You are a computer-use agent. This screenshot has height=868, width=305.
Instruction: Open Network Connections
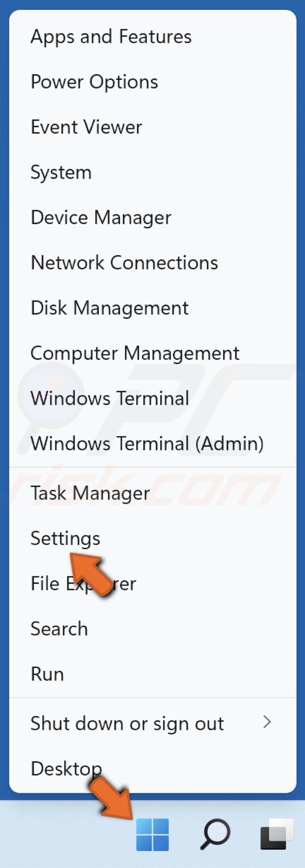click(x=124, y=262)
